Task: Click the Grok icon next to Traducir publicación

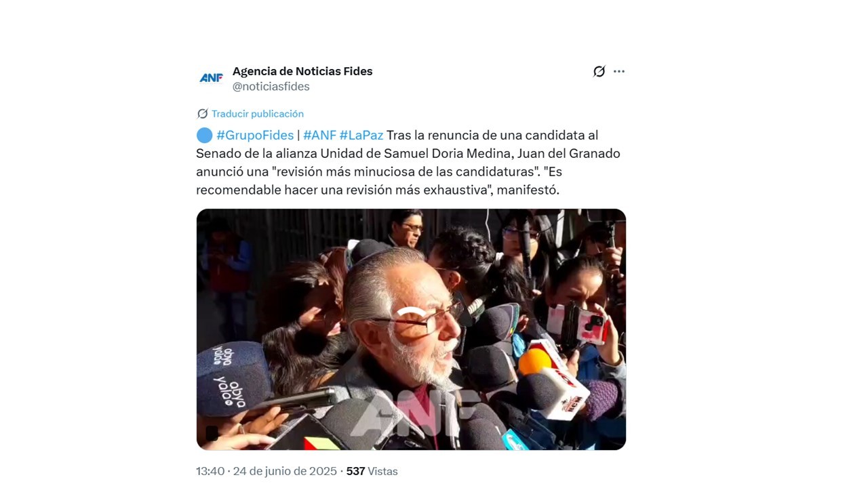Action: pyautogui.click(x=202, y=114)
